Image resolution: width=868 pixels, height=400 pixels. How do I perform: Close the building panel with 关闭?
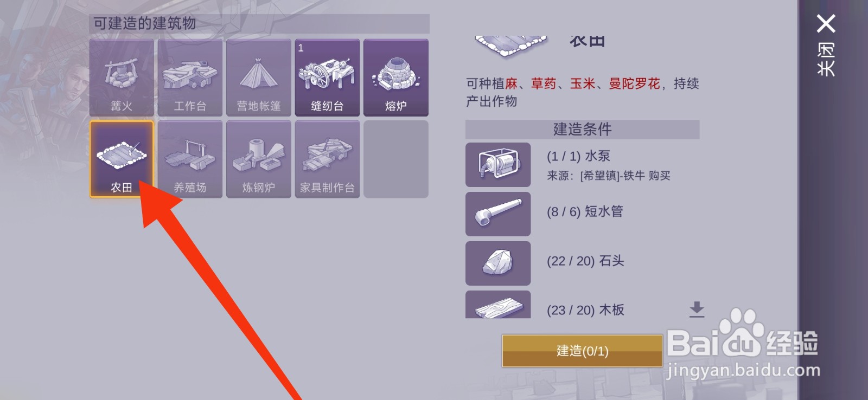826,46
